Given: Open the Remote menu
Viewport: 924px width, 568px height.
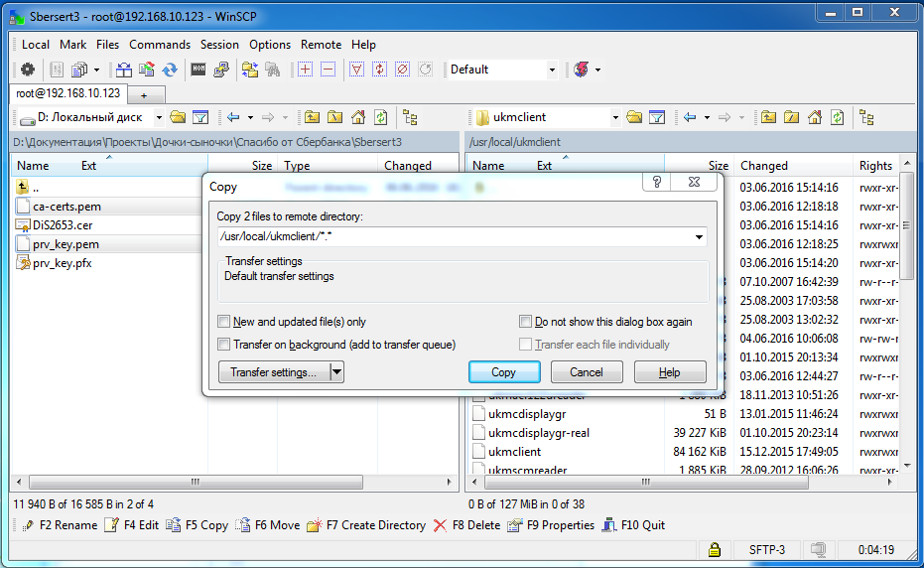Looking at the screenshot, I should (322, 45).
